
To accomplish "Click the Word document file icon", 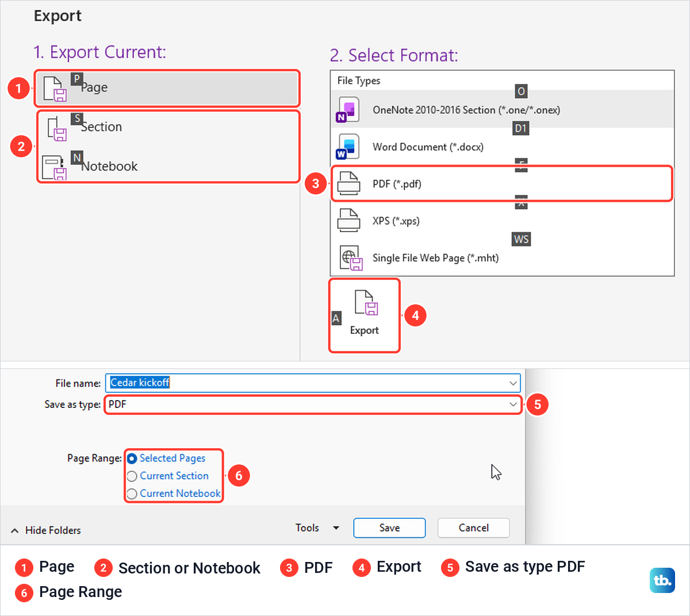I will coord(348,147).
